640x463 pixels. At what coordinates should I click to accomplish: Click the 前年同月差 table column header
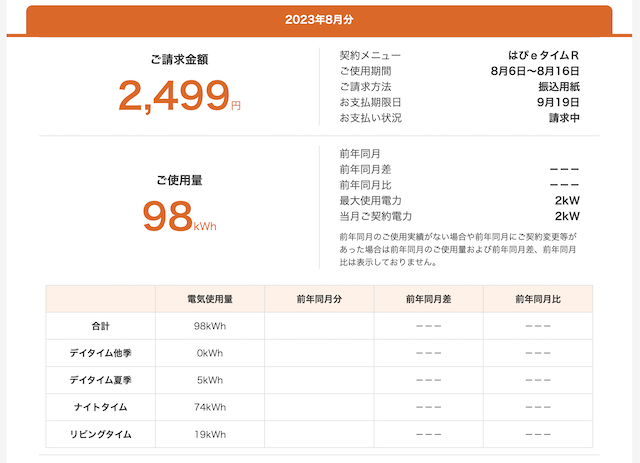tap(429, 299)
